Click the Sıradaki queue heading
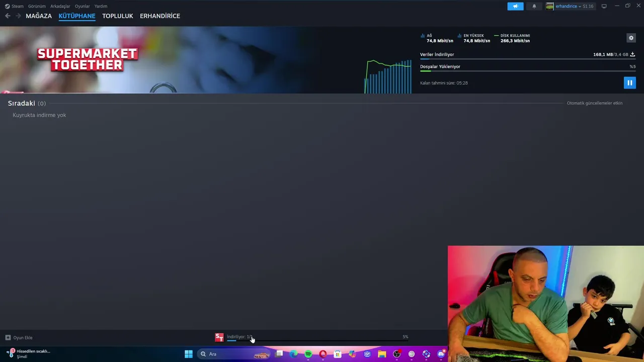644x362 pixels. 27,103
